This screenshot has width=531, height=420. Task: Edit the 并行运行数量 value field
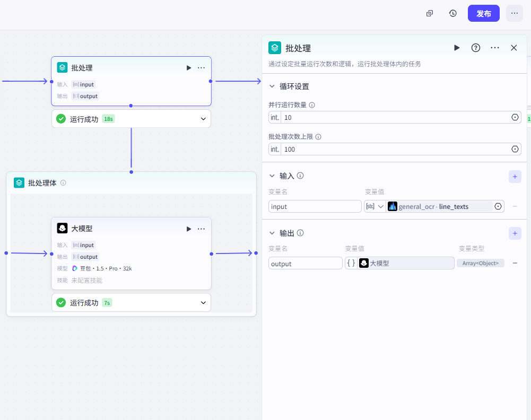pyautogui.click(x=395, y=117)
